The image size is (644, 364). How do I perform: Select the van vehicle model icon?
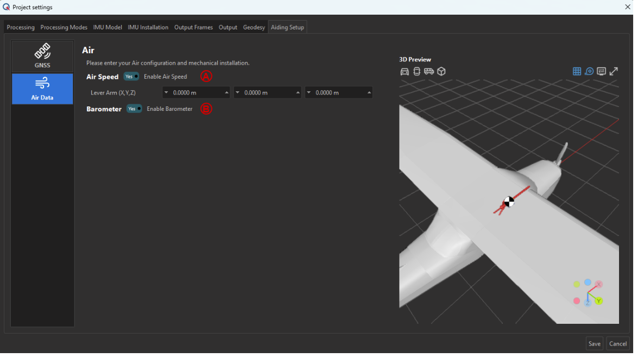coord(428,71)
